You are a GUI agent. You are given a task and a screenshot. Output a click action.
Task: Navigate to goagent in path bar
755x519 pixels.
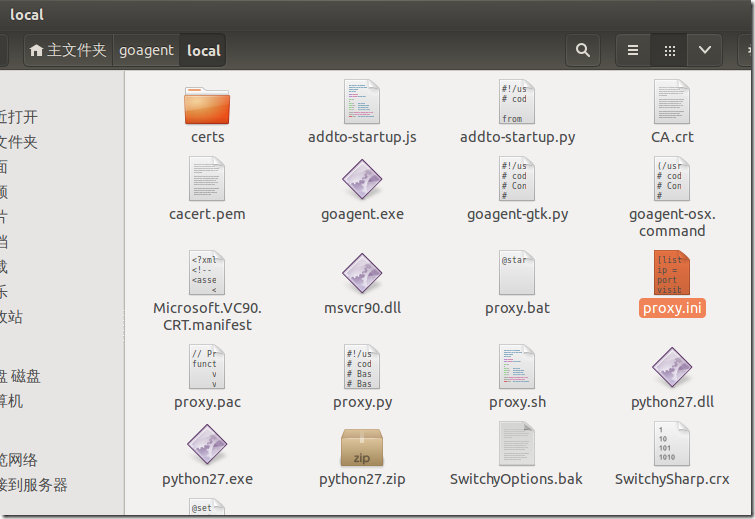(x=146, y=50)
